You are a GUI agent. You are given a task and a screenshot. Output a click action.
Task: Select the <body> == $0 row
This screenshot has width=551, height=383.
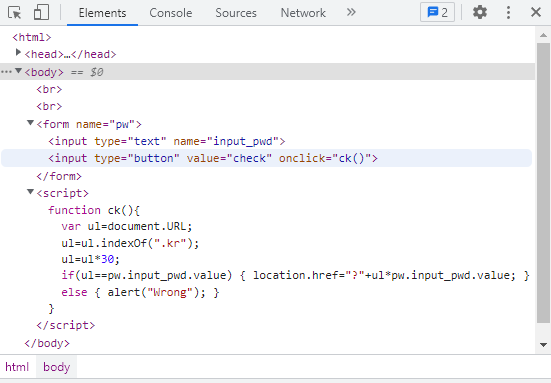(x=267, y=72)
